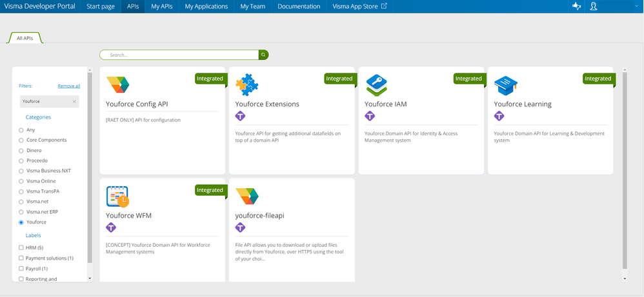Open the Youforce Learning card title
This screenshot has height=297, width=644.
tap(523, 104)
